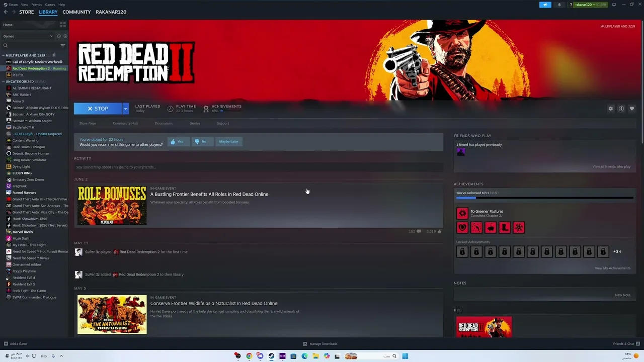
Task: Open File Explorer from the taskbar
Action: tap(315, 356)
